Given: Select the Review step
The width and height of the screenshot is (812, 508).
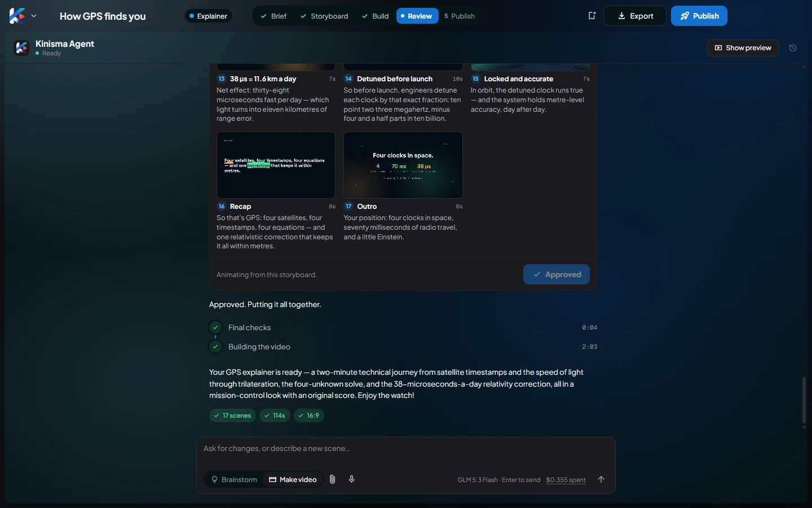Looking at the screenshot, I should pyautogui.click(x=417, y=16).
